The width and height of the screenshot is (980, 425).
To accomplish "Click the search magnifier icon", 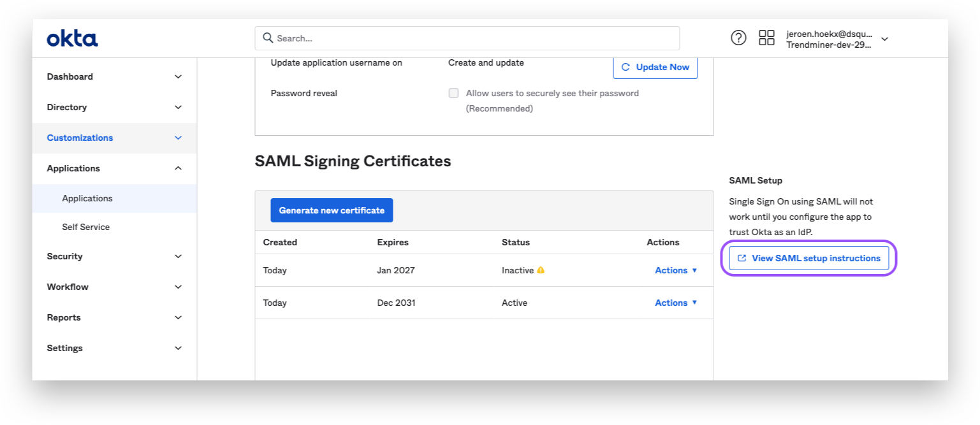I will (x=268, y=38).
